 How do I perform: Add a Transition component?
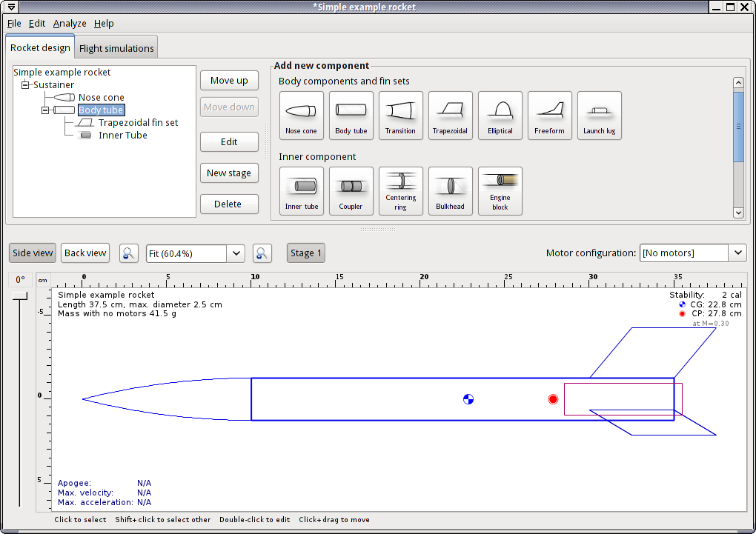pos(400,116)
